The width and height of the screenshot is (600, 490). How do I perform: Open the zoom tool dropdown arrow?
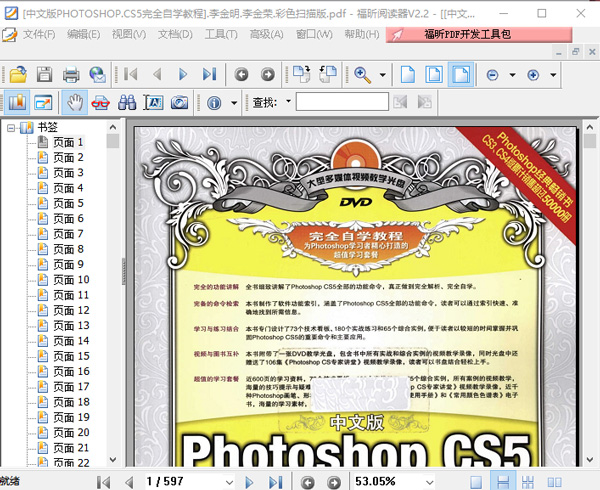383,75
